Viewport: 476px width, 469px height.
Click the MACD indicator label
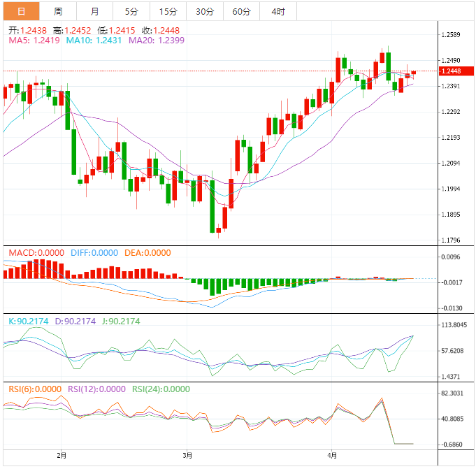pos(36,252)
